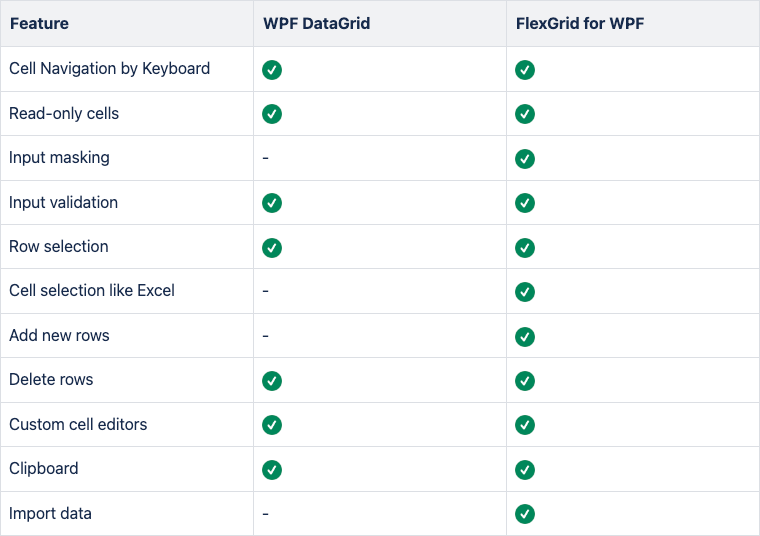Click FlexGrid checkmark in Input masking row
This screenshot has width=760, height=536.
tap(525, 158)
